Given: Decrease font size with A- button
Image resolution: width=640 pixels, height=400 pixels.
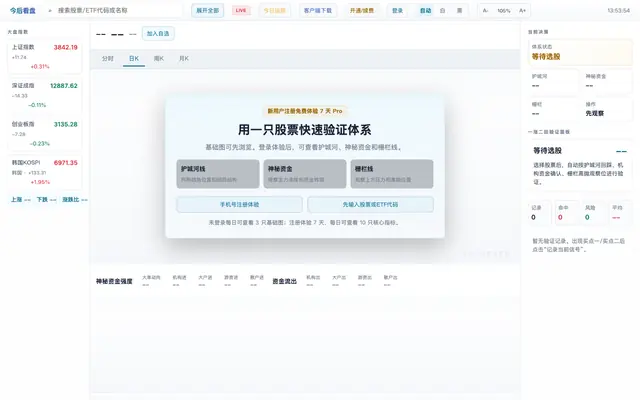Looking at the screenshot, I should pyautogui.click(x=485, y=11).
